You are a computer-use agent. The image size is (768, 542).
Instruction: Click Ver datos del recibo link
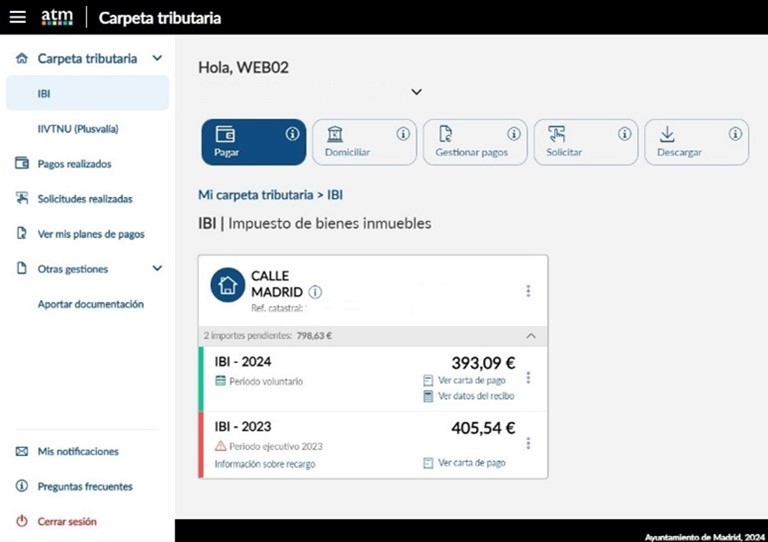click(x=475, y=396)
